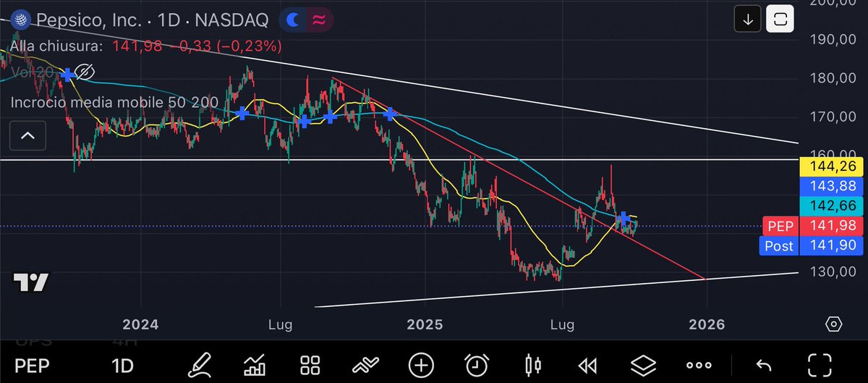This screenshot has width=868, height=383.
Task: Open the indicators icon
Action: (365, 364)
